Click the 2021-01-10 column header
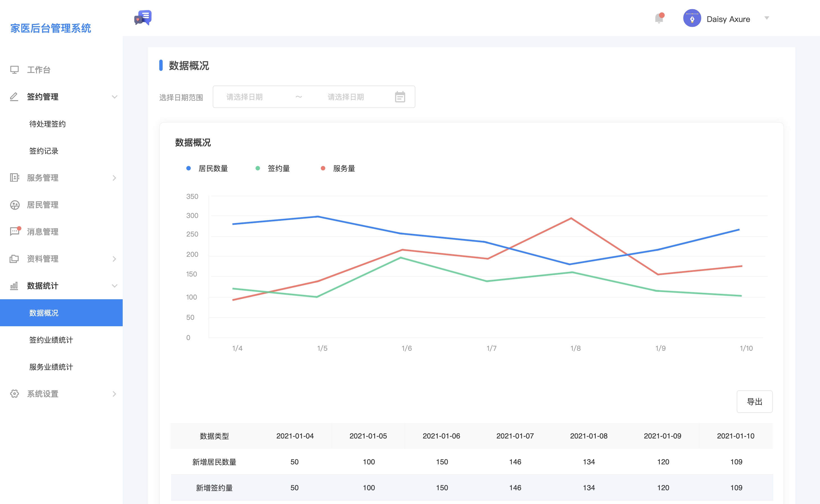The height and width of the screenshot is (504, 820). pyautogui.click(x=736, y=436)
